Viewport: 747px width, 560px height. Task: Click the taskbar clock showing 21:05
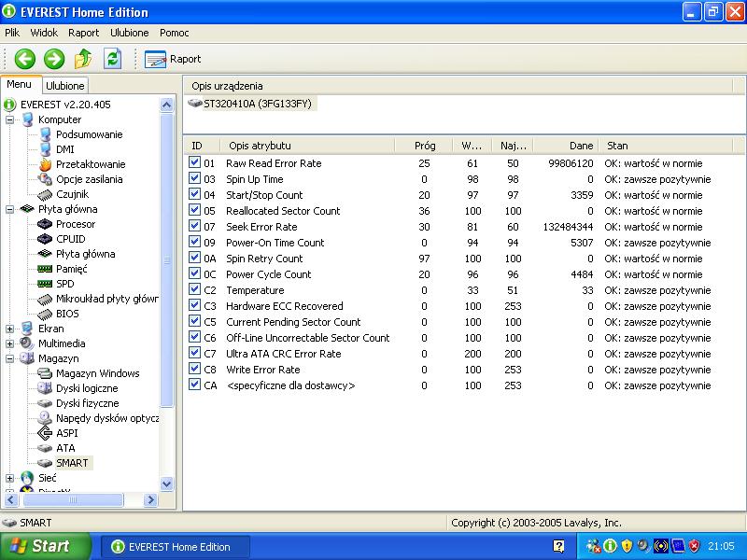click(721, 546)
